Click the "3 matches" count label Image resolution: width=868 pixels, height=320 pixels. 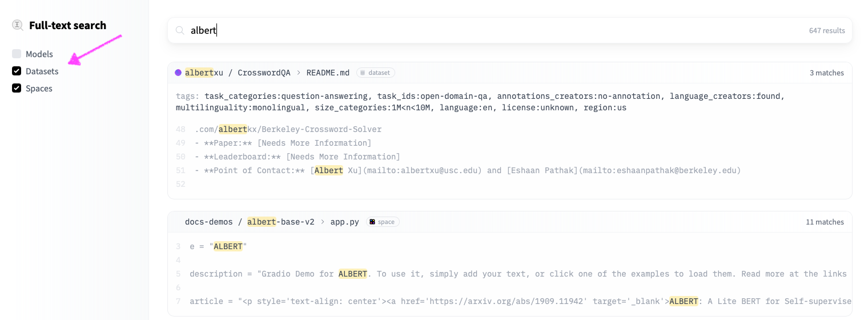click(826, 73)
